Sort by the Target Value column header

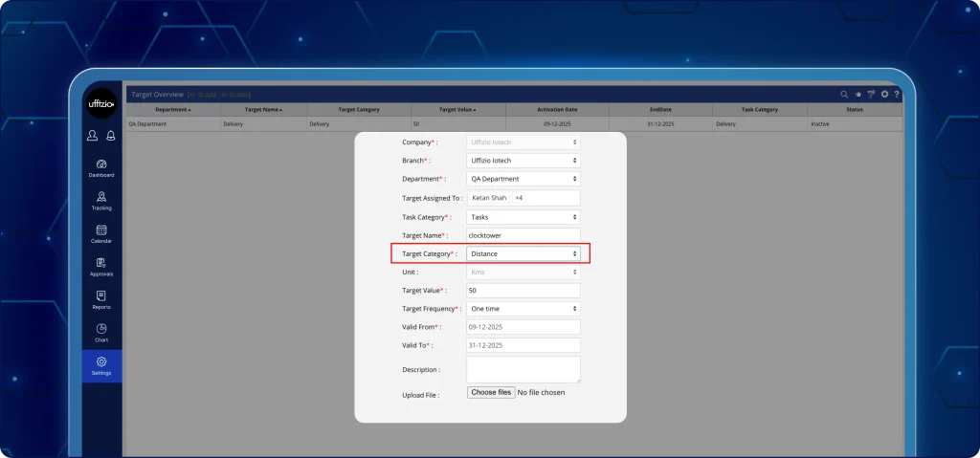[x=457, y=109]
